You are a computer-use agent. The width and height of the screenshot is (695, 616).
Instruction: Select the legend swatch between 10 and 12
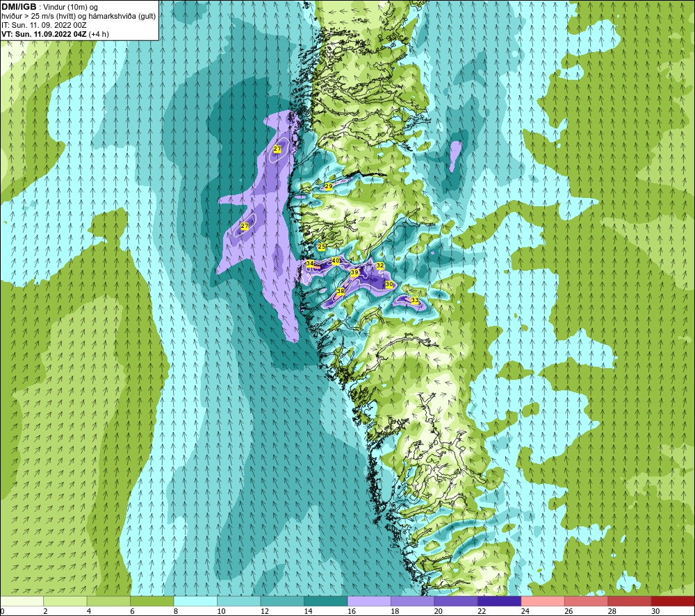click(239, 601)
